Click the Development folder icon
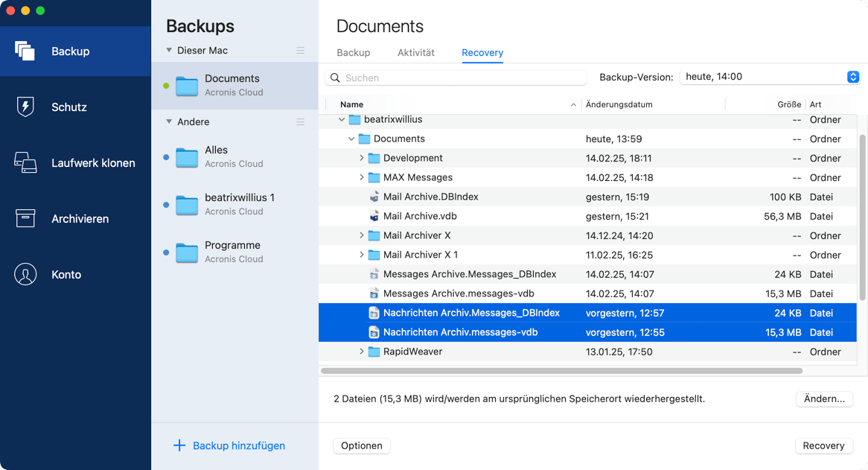The width and height of the screenshot is (868, 470). 374,159
